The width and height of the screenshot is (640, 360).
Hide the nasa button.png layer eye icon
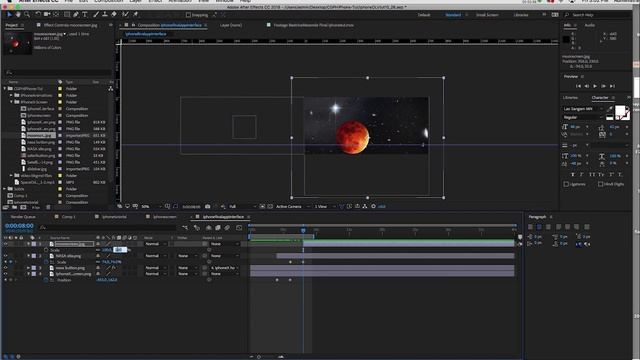coord(6,268)
